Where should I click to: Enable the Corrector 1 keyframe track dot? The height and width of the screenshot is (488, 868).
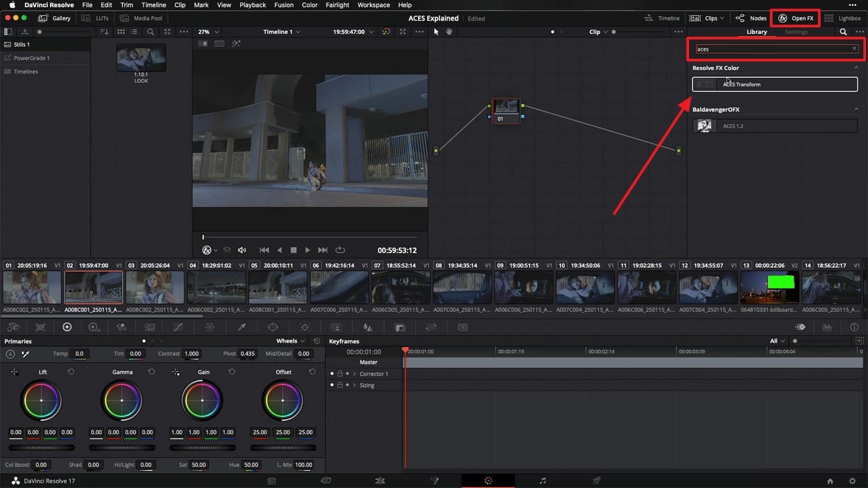(x=332, y=374)
